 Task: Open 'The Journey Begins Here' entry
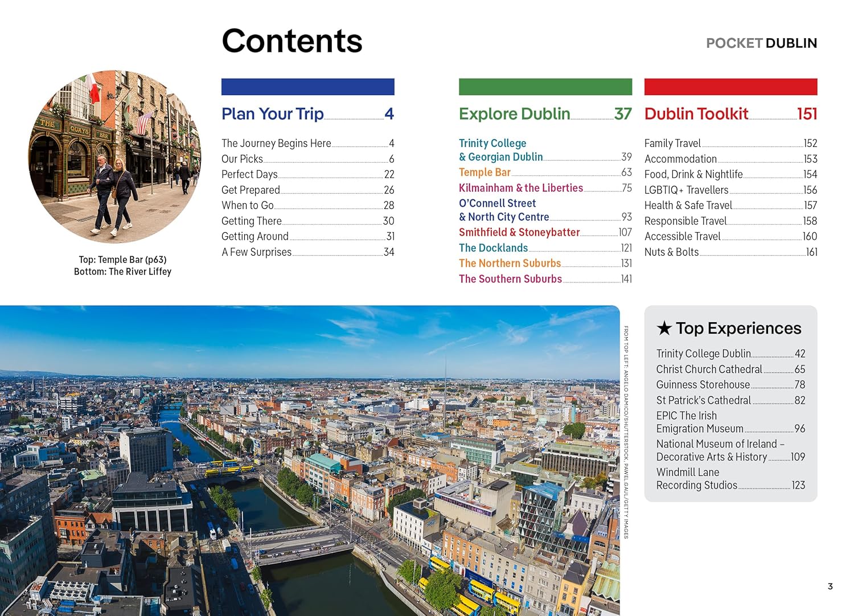click(x=308, y=143)
